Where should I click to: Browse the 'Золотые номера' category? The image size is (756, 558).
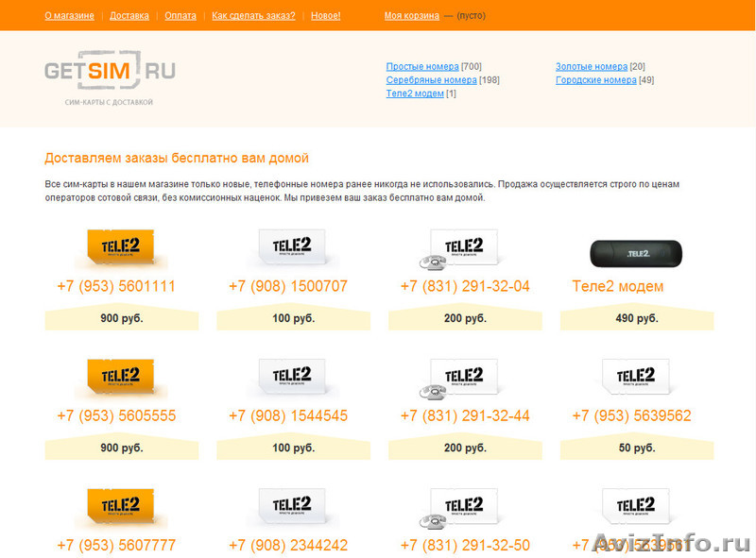(x=592, y=66)
